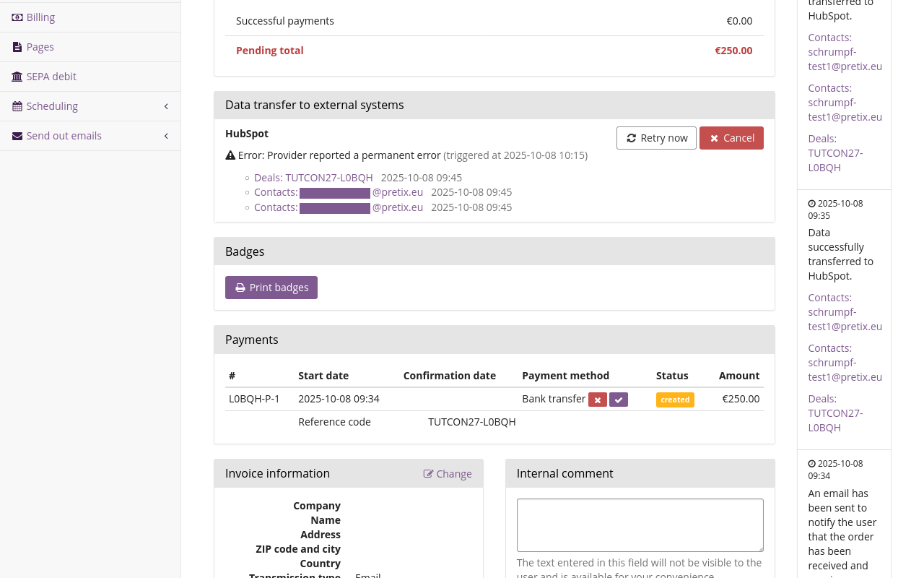
Task: Click the Scheduling calendar icon
Action: click(x=17, y=106)
